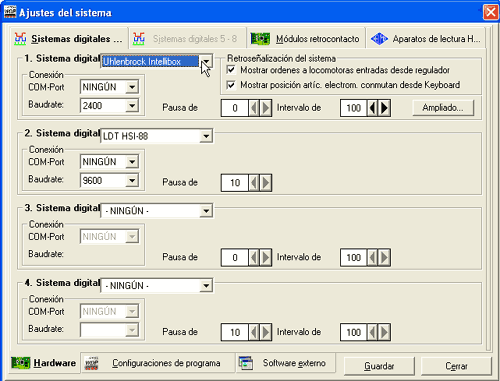The height and width of the screenshot is (381, 500).
Task: Open the 4. Sistema digital dropdown
Action: (x=206, y=286)
